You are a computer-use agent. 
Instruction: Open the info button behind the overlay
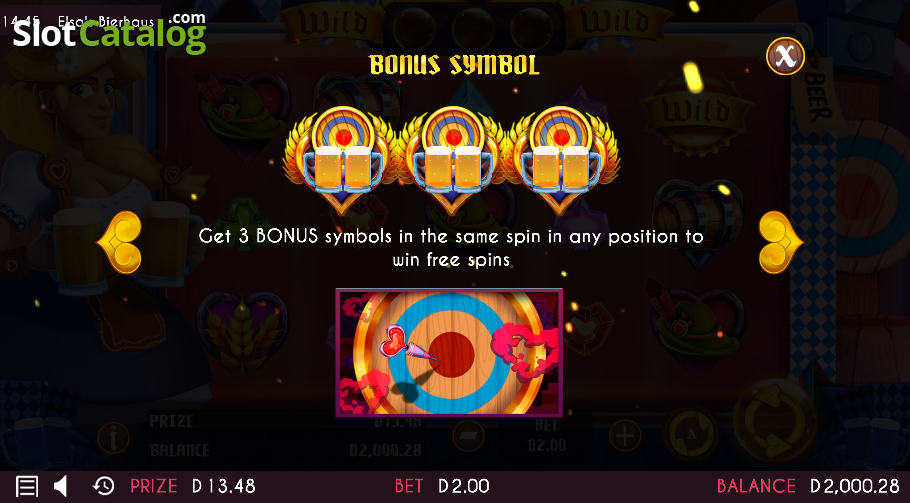click(113, 437)
